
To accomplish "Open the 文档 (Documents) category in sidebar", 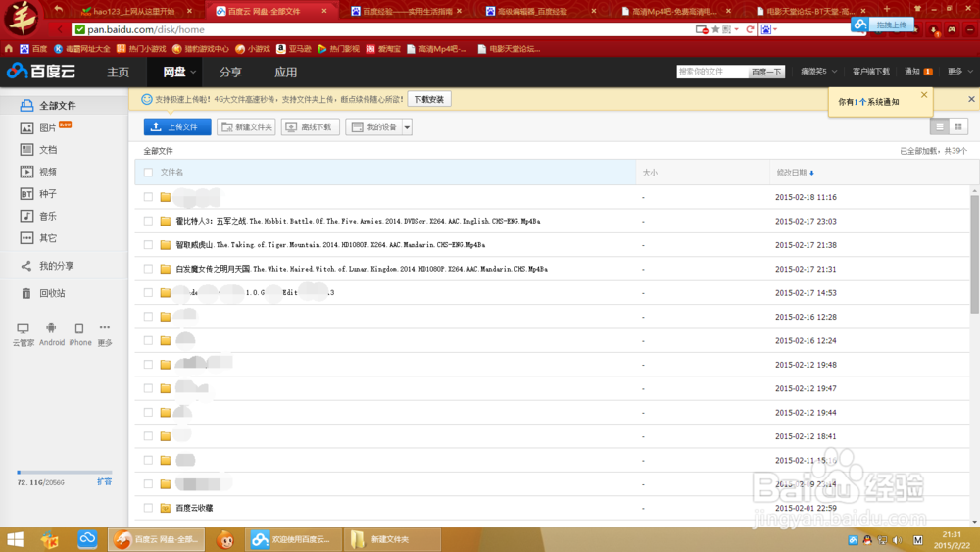I will click(39, 149).
